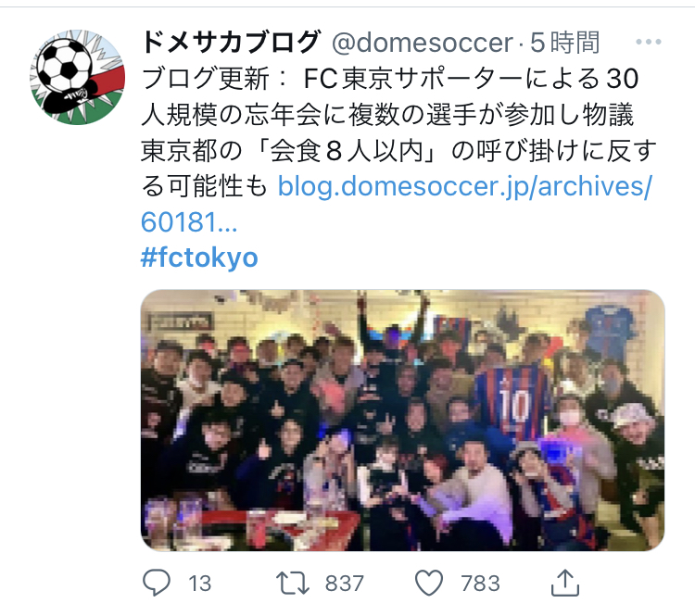Screen dimensions: 695x616
Task: Open the share tweet upload icon
Action: (x=565, y=583)
